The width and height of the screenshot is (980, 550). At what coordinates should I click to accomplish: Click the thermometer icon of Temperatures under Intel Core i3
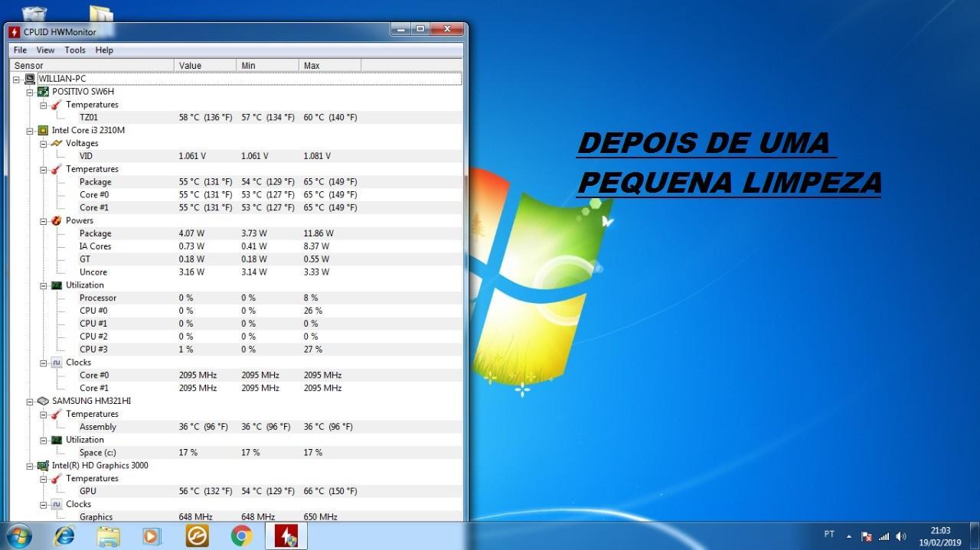pos(56,168)
